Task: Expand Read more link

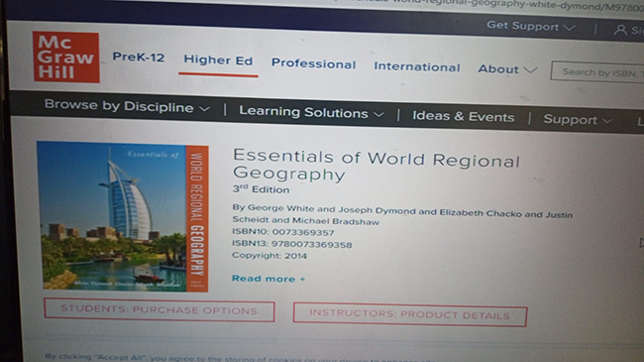Action: [x=268, y=279]
